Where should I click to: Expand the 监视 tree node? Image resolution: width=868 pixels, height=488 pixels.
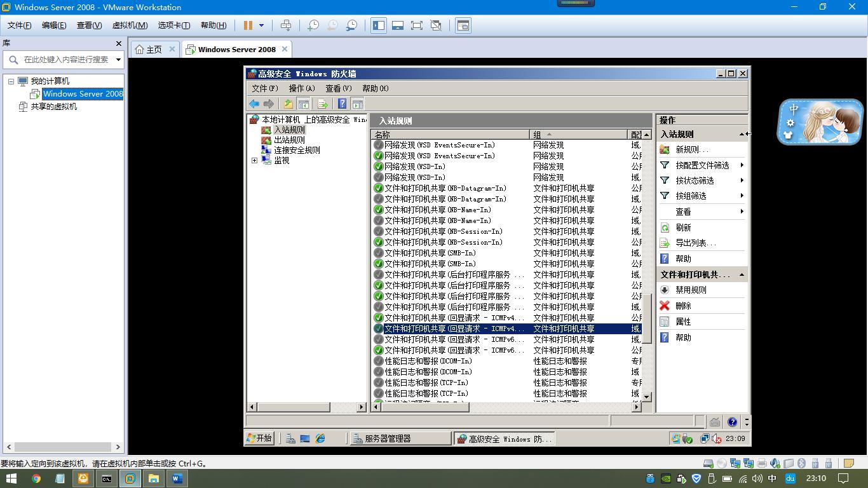click(255, 161)
